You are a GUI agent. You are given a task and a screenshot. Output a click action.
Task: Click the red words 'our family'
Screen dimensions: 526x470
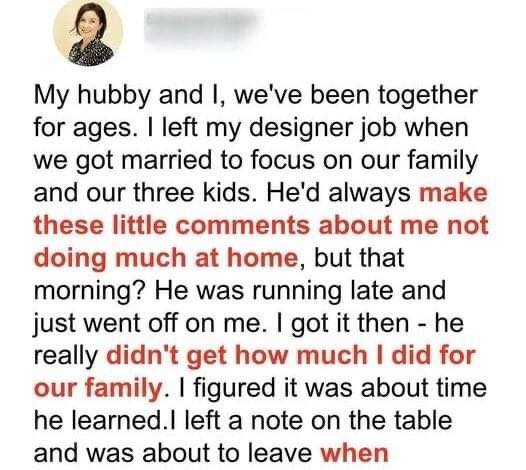98,388
